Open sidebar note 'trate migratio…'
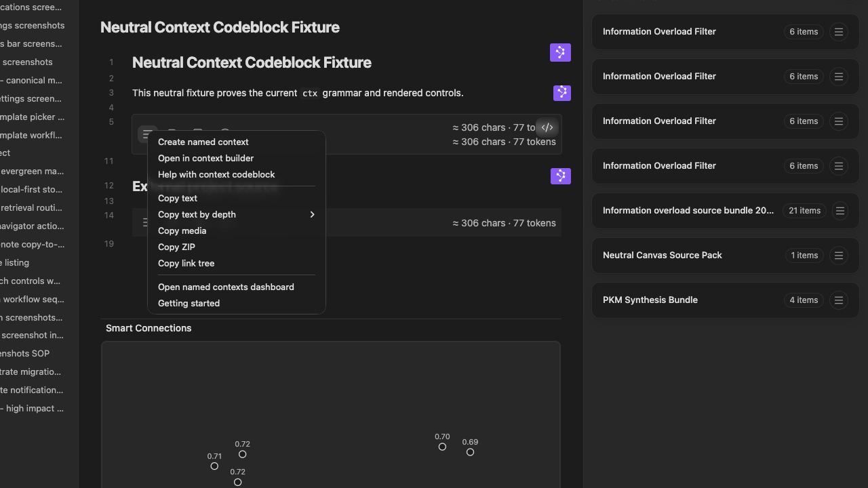The height and width of the screenshot is (488, 868). 32,372
